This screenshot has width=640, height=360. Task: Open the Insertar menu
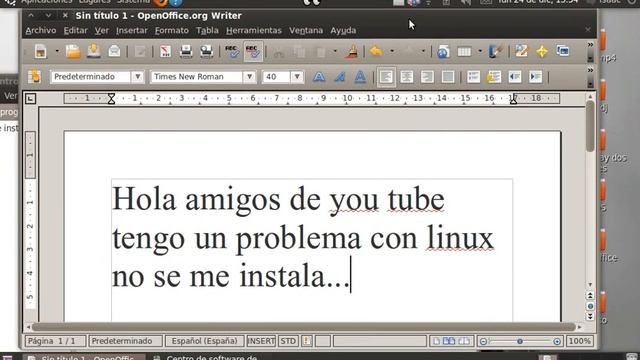click(x=131, y=31)
